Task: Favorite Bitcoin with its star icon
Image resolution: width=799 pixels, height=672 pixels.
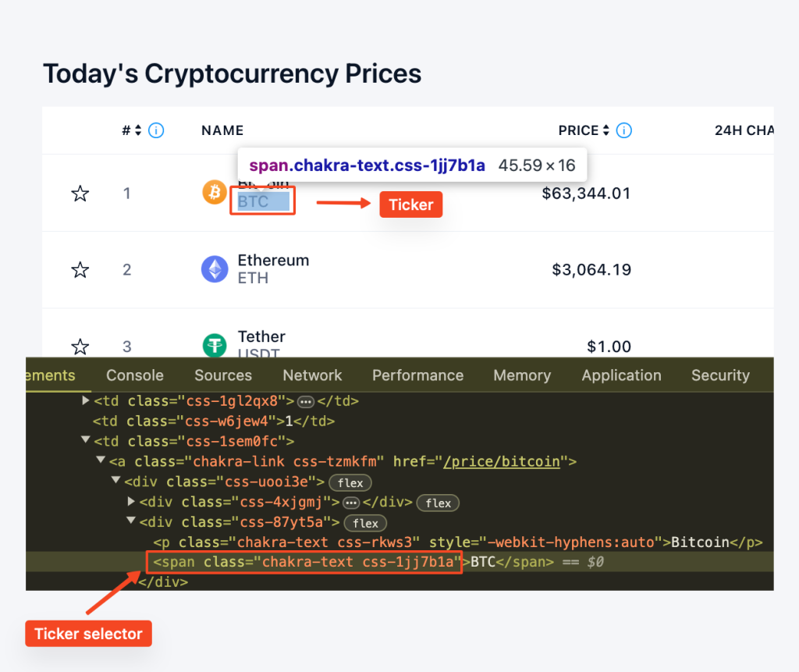Action: 80,194
